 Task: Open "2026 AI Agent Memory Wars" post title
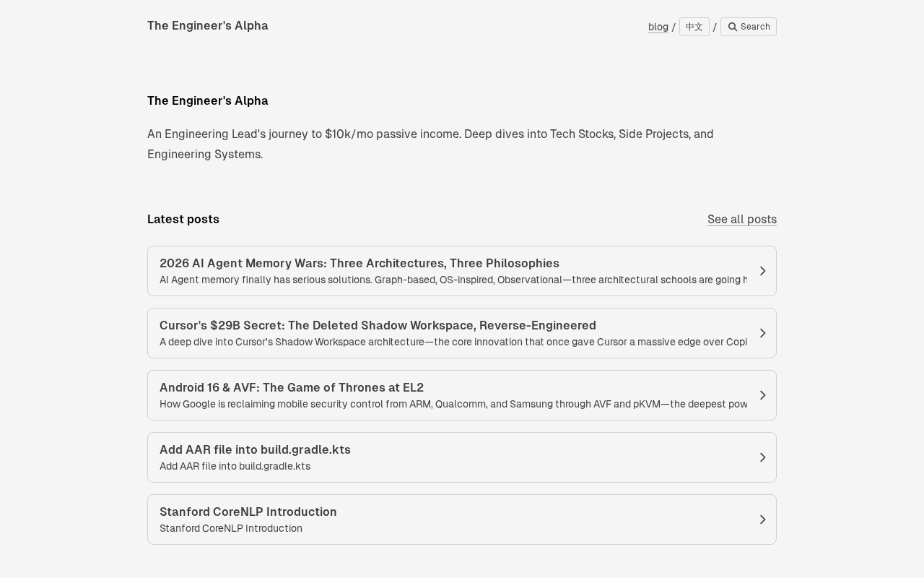(x=359, y=263)
